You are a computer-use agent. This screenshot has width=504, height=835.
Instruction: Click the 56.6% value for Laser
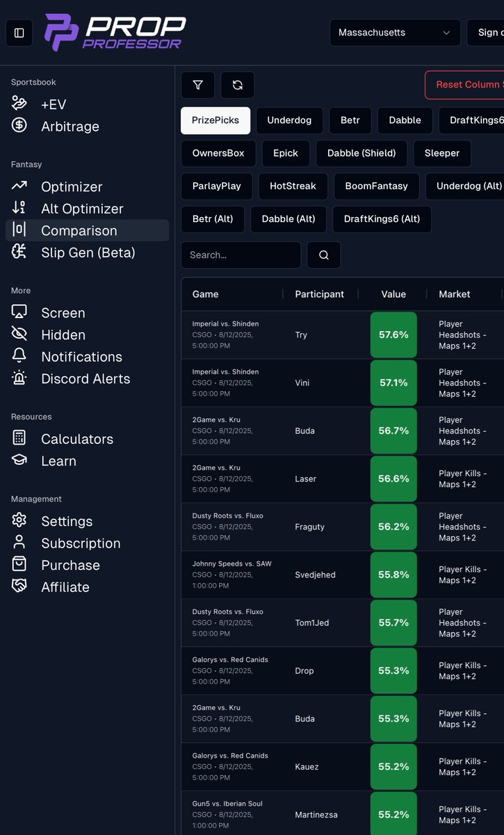point(393,479)
